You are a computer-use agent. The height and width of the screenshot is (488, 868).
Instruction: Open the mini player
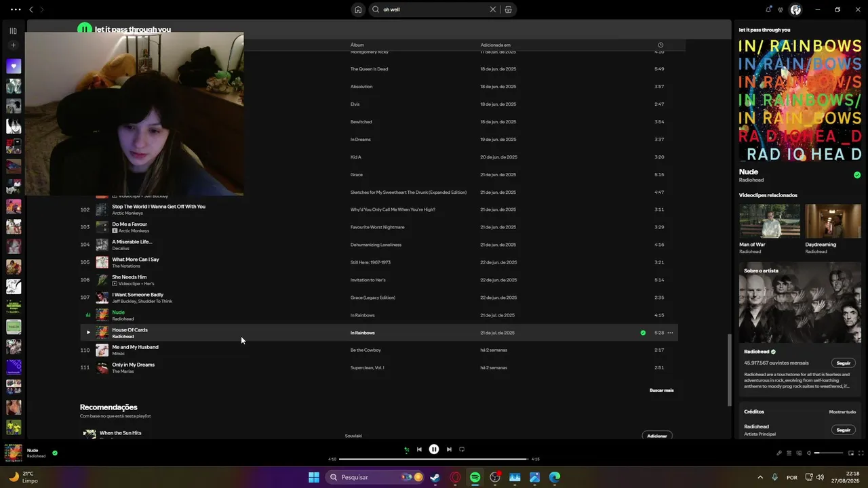(850, 453)
